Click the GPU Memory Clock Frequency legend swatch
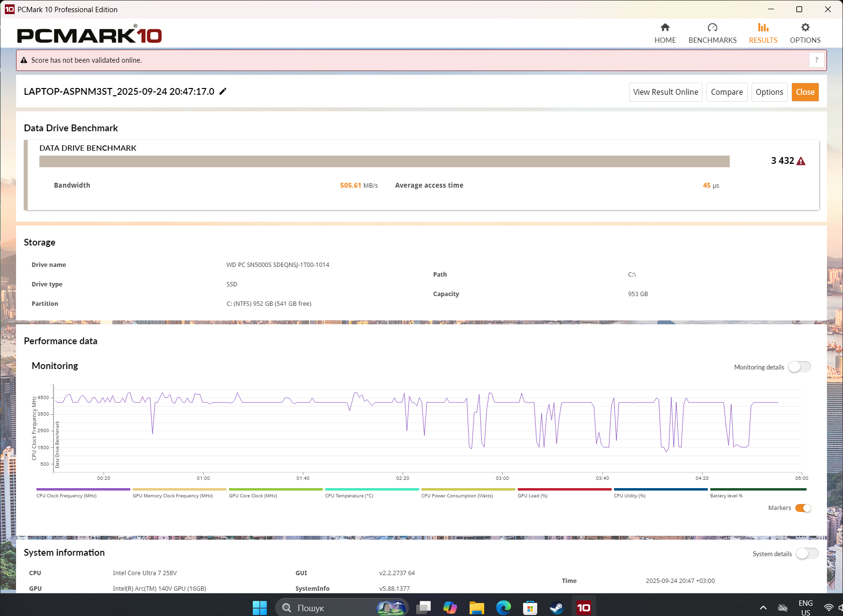Viewport: 843px width, 616px height. [179, 489]
